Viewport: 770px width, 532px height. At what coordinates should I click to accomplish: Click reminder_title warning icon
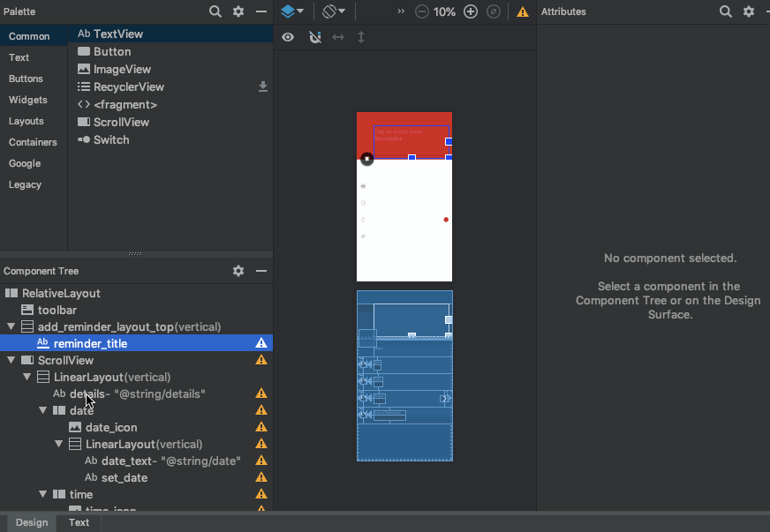point(261,343)
